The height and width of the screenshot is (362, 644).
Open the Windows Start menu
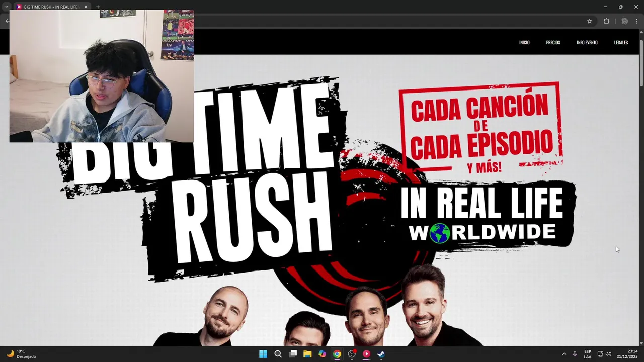point(263,354)
